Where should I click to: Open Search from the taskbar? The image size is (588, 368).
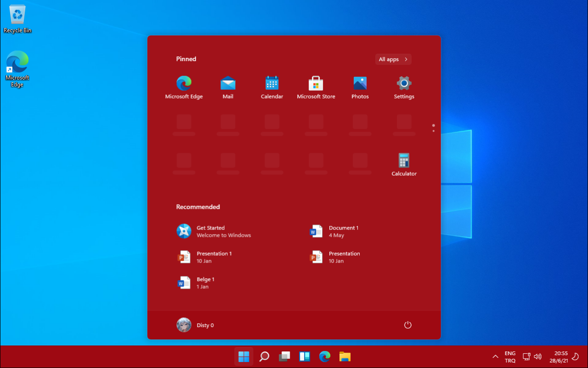[264, 356]
